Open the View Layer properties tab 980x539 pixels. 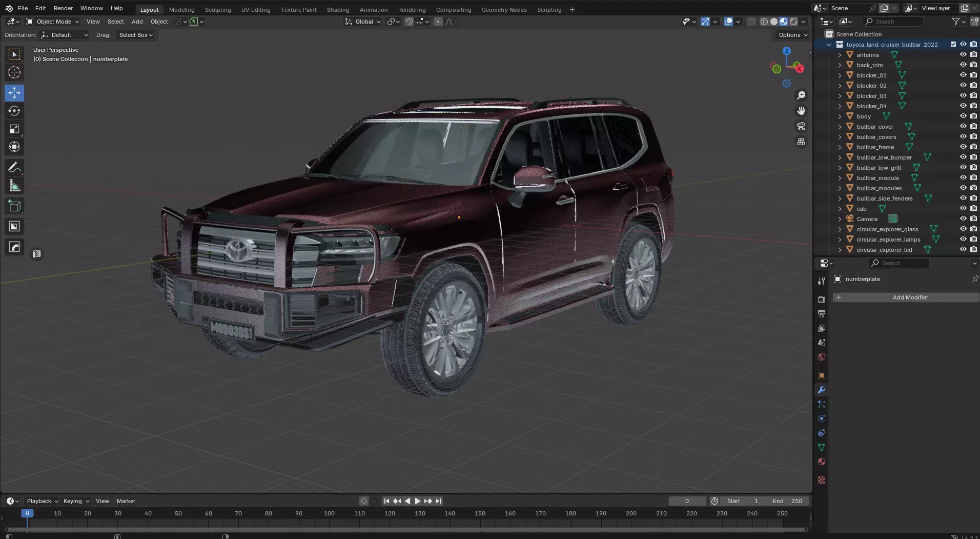pyautogui.click(x=822, y=328)
